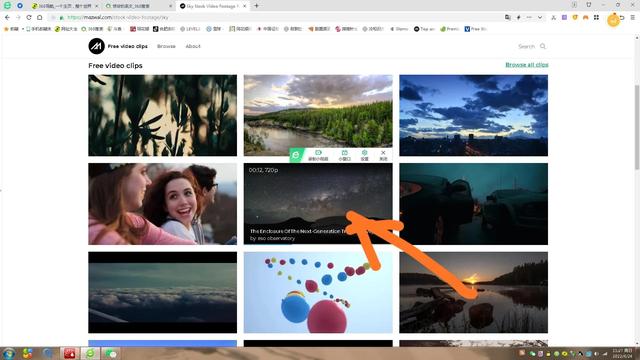Viewport: 640px width, 360px height.
Task: Open the colorful balloons video thumbnail
Action: pyautogui.click(x=318, y=292)
